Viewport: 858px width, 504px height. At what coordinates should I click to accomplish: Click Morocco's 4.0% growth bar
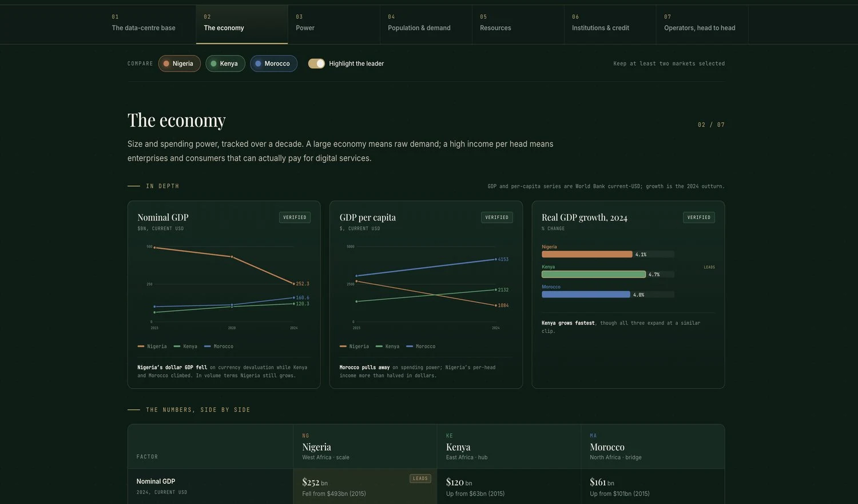point(586,295)
